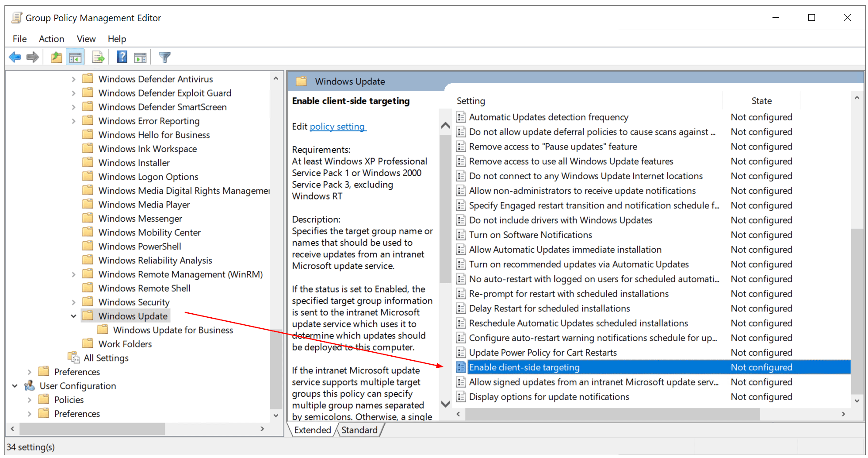
Task: Toggle the Show/Hide Action Pane icon
Action: 140,57
